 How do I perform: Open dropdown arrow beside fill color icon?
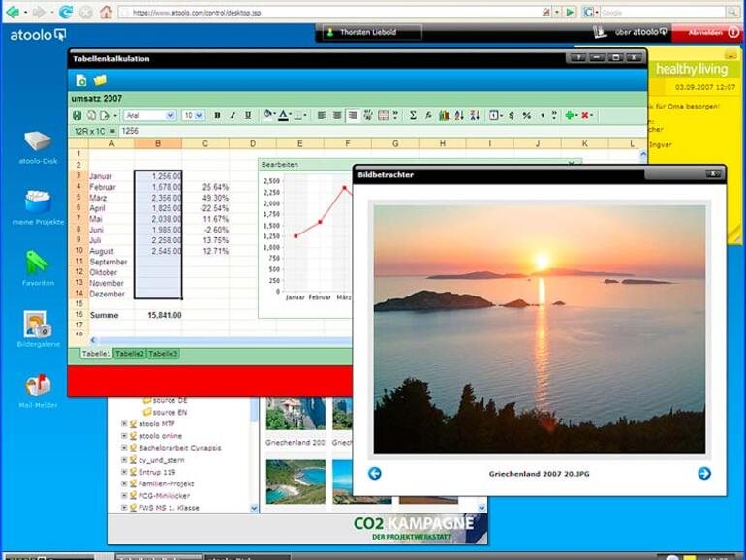(x=275, y=115)
